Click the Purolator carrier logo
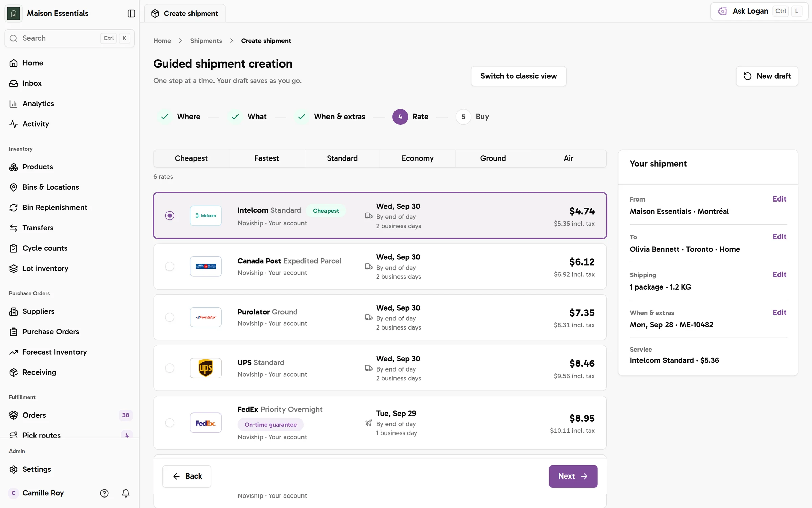The width and height of the screenshot is (812, 508). tap(206, 317)
